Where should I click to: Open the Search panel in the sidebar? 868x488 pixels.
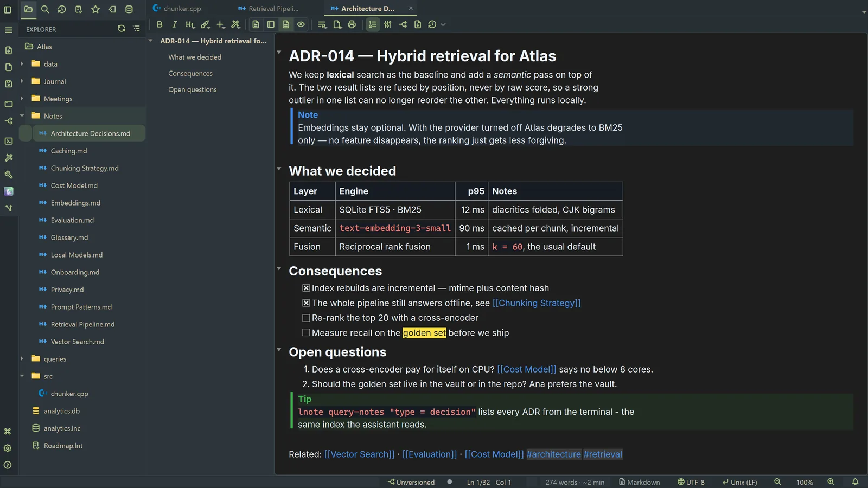coord(45,9)
